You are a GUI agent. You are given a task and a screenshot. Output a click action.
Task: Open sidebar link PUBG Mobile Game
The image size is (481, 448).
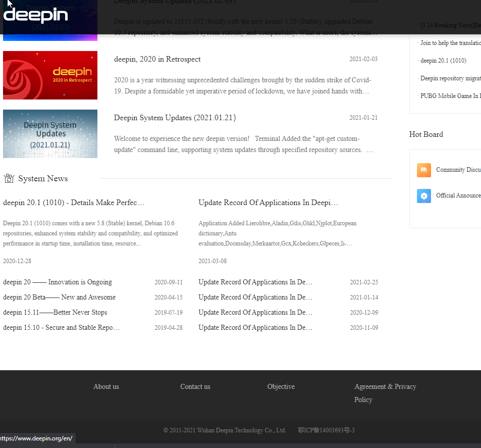pyautogui.click(x=450, y=96)
